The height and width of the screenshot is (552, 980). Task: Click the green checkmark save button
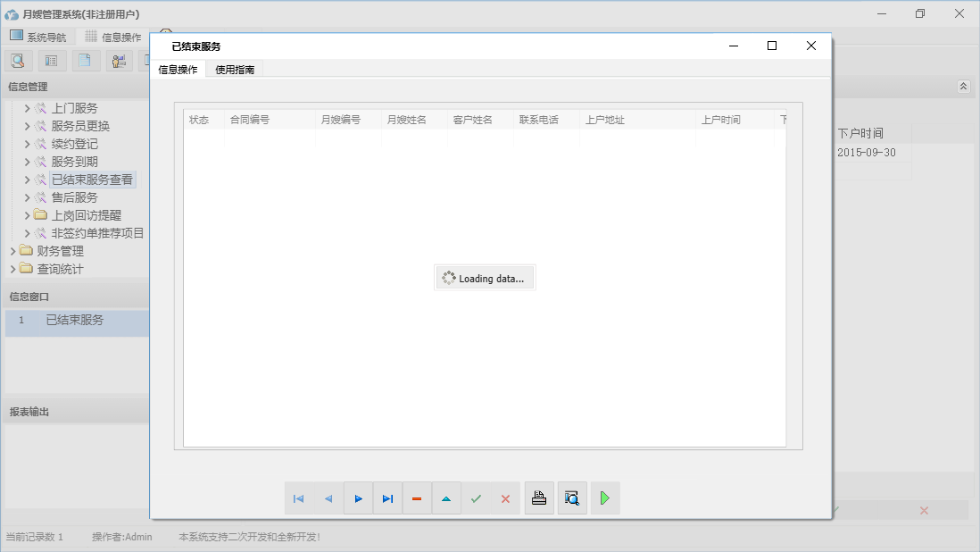pos(476,498)
